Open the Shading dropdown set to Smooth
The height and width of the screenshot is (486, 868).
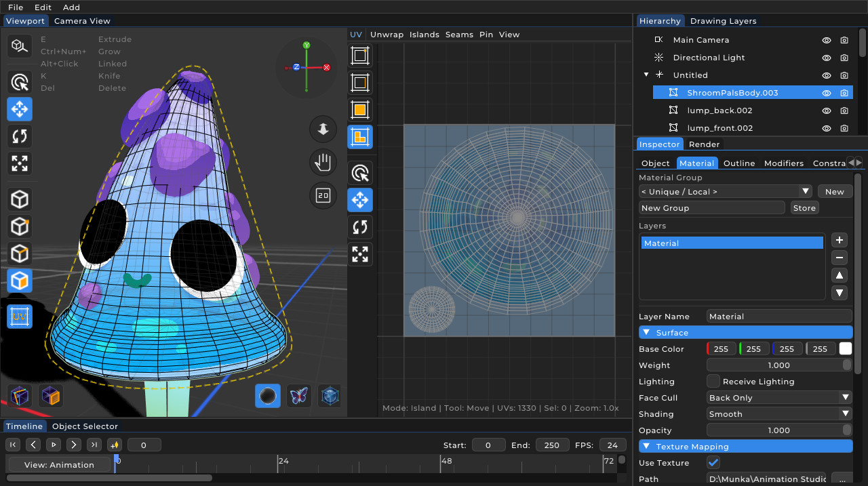point(778,413)
